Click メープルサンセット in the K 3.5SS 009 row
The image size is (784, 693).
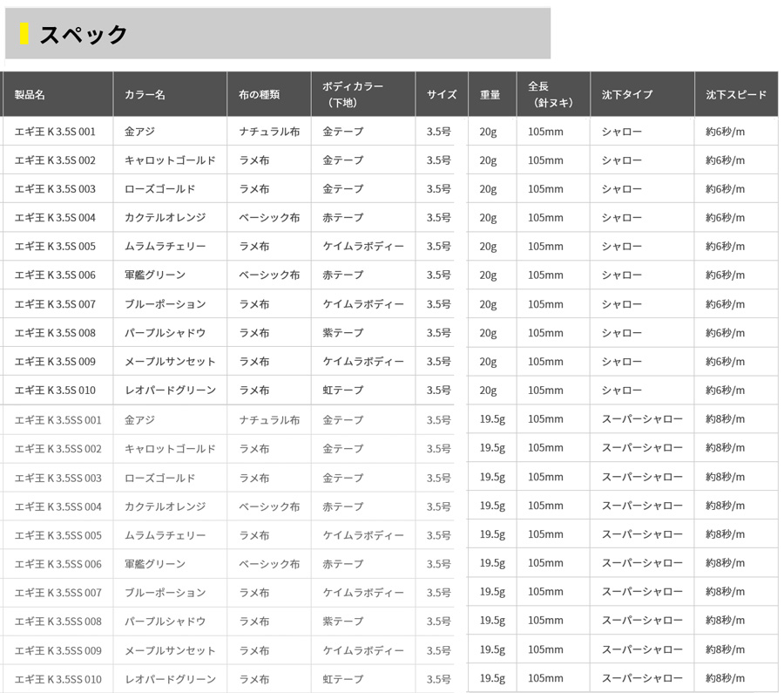(x=170, y=650)
